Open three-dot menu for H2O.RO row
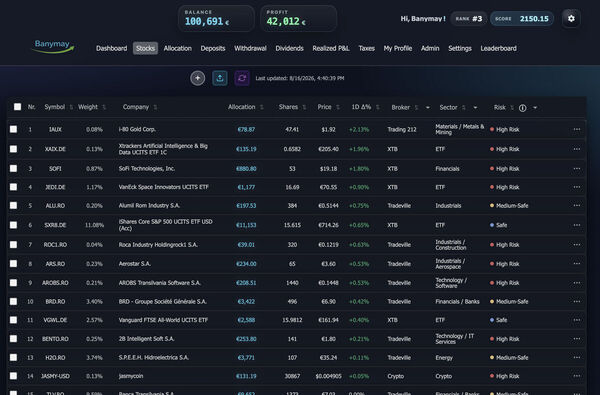 [577, 357]
